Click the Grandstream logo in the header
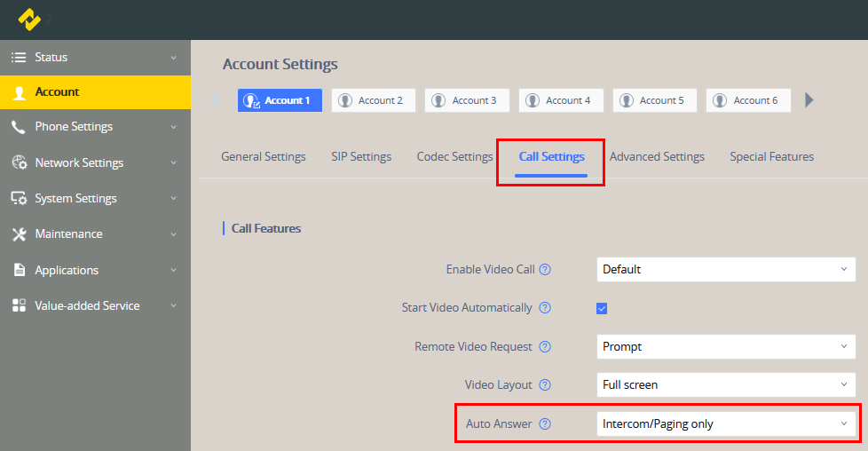868x451 pixels. click(x=30, y=19)
